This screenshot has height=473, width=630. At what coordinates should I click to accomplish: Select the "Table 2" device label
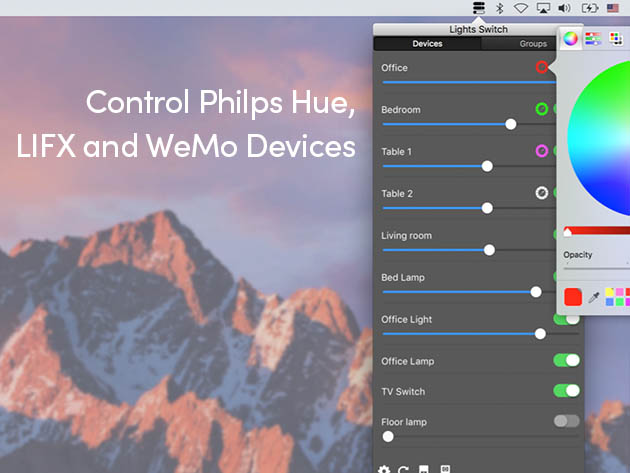pyautogui.click(x=397, y=194)
